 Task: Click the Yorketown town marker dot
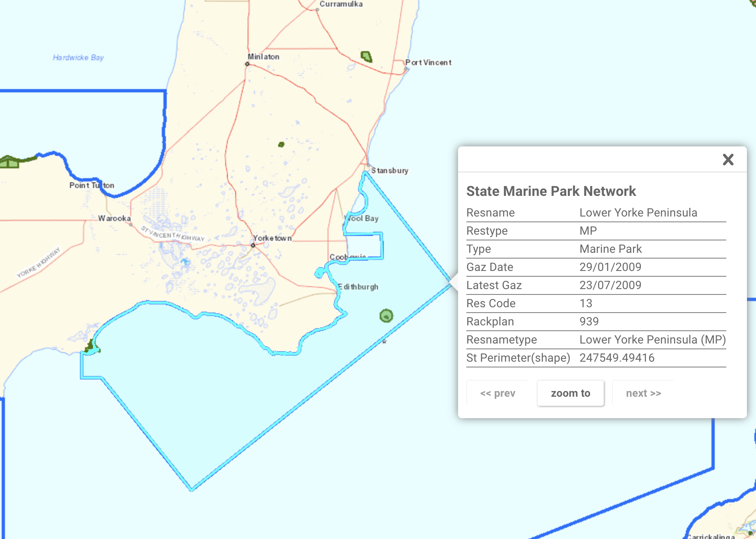[253, 245]
